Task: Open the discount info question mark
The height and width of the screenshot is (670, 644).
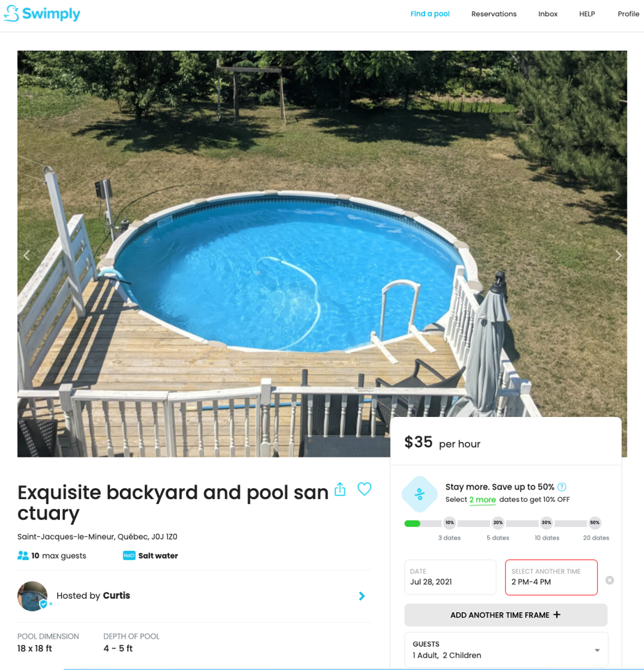Action: (x=562, y=487)
